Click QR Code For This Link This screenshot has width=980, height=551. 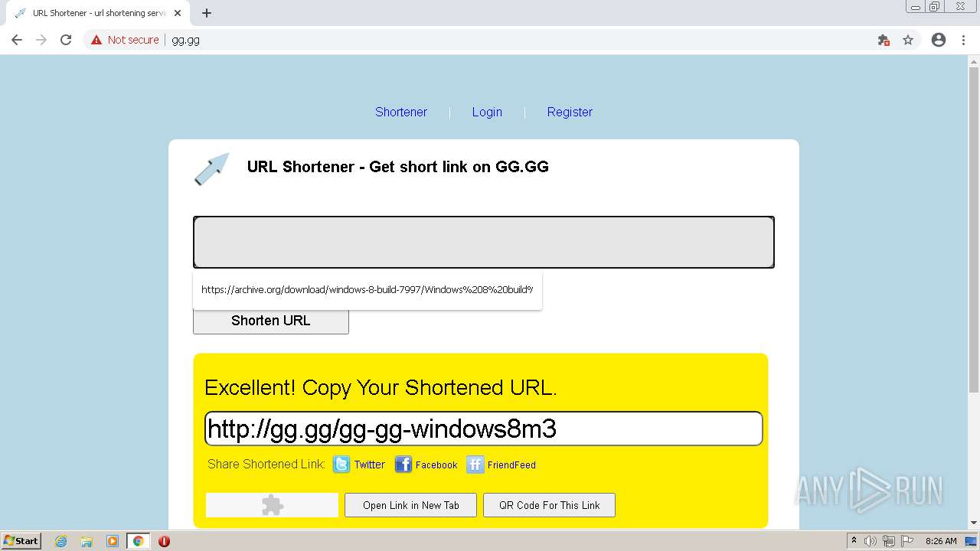click(x=550, y=505)
